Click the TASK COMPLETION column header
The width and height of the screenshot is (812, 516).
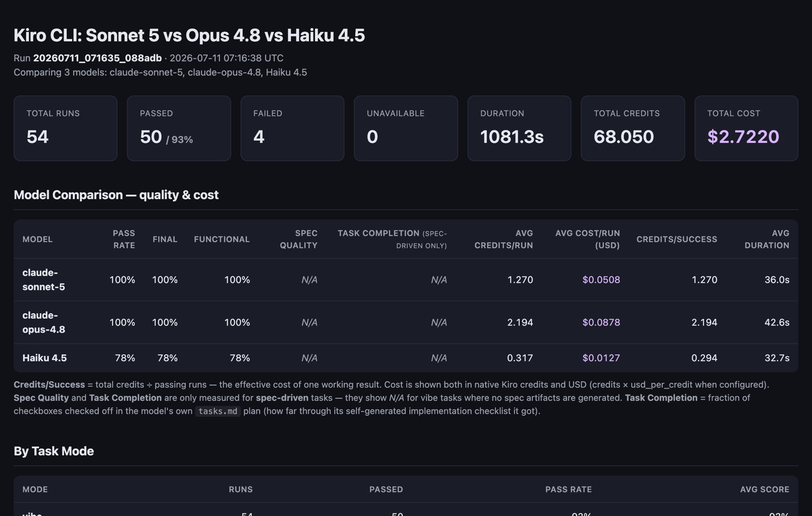point(392,239)
